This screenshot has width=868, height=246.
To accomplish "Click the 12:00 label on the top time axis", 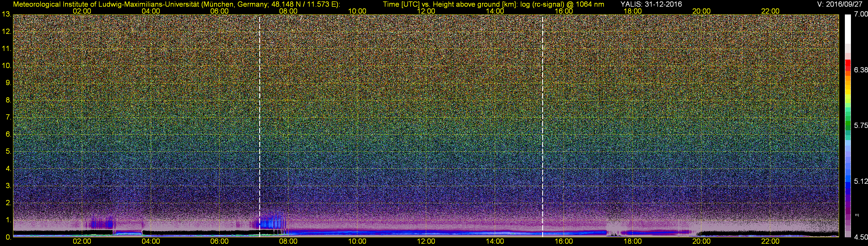I will pos(426,11).
